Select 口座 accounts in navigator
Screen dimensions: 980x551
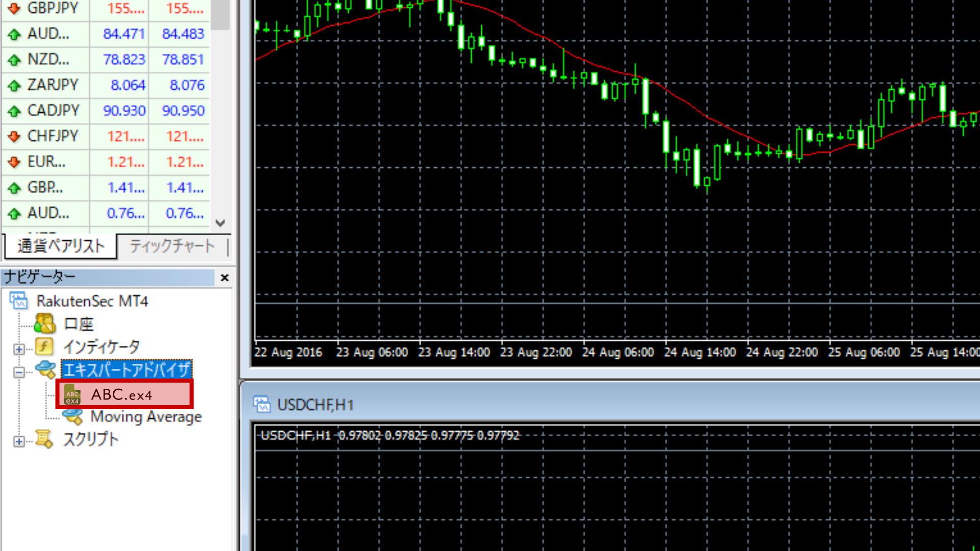click(x=79, y=324)
